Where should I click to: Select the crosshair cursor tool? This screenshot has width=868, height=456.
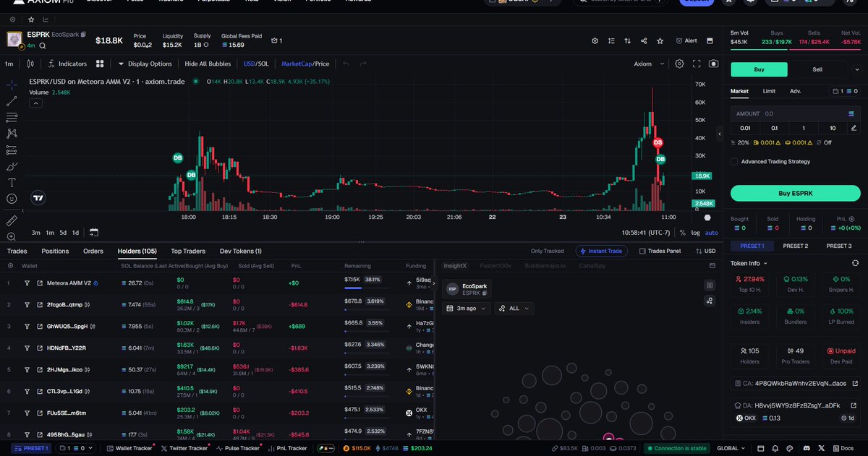point(12,85)
